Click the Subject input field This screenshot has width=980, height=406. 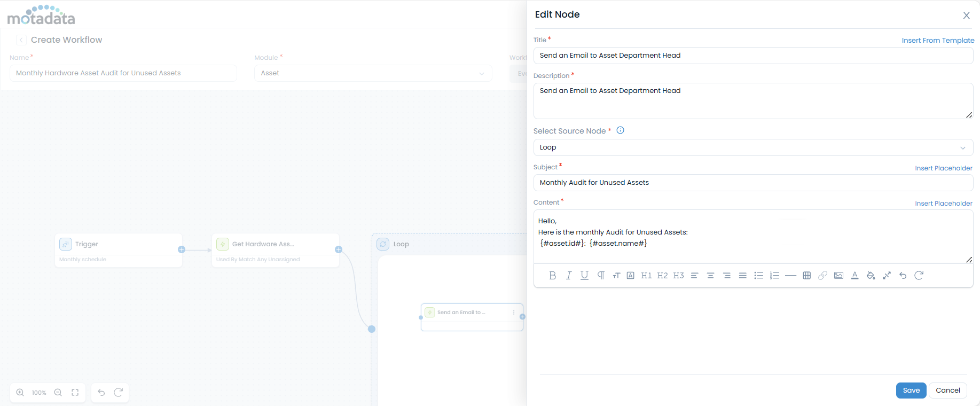752,183
